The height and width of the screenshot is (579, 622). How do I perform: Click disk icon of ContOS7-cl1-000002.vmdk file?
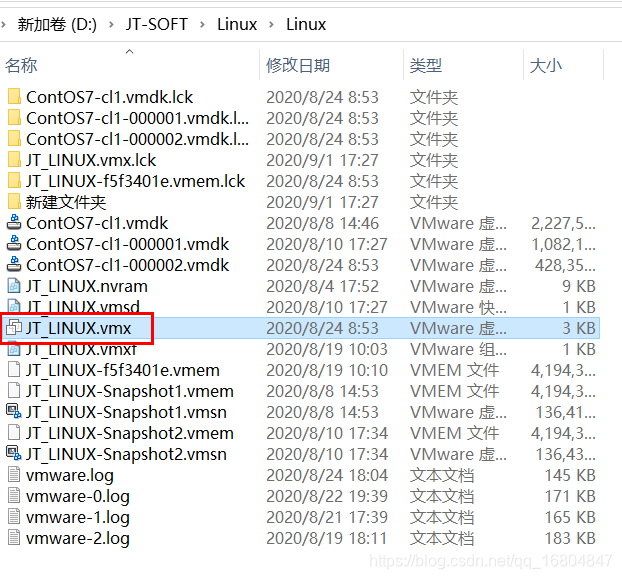tap(14, 265)
